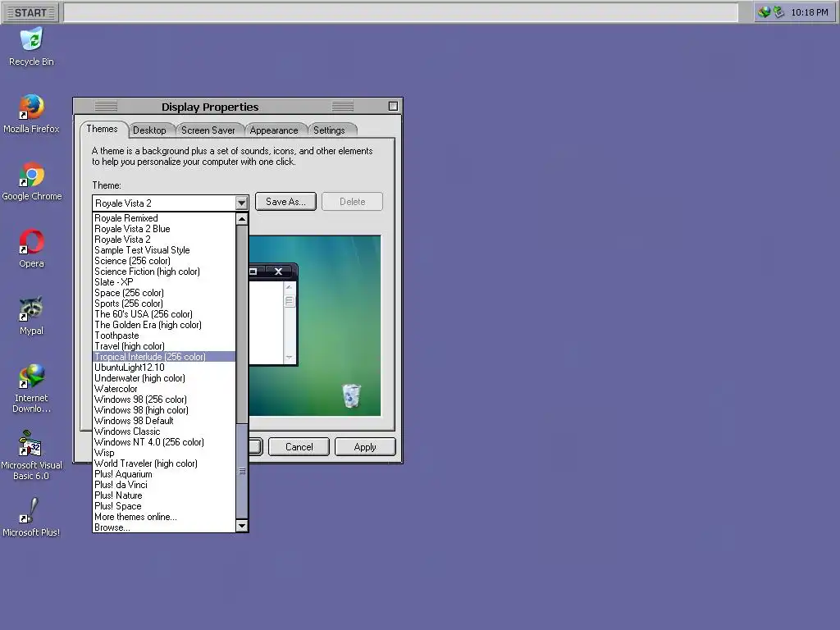Click the second system tray icon beside clock
The image size is (840, 630).
click(x=778, y=12)
